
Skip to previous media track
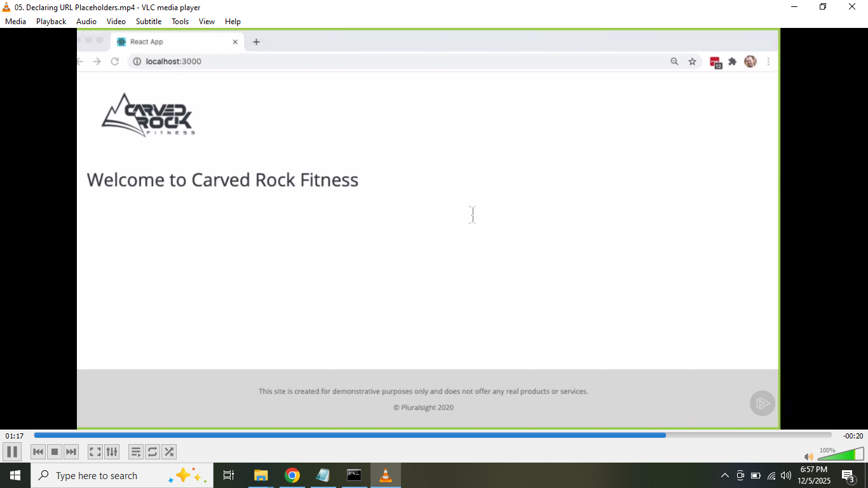pos(38,452)
